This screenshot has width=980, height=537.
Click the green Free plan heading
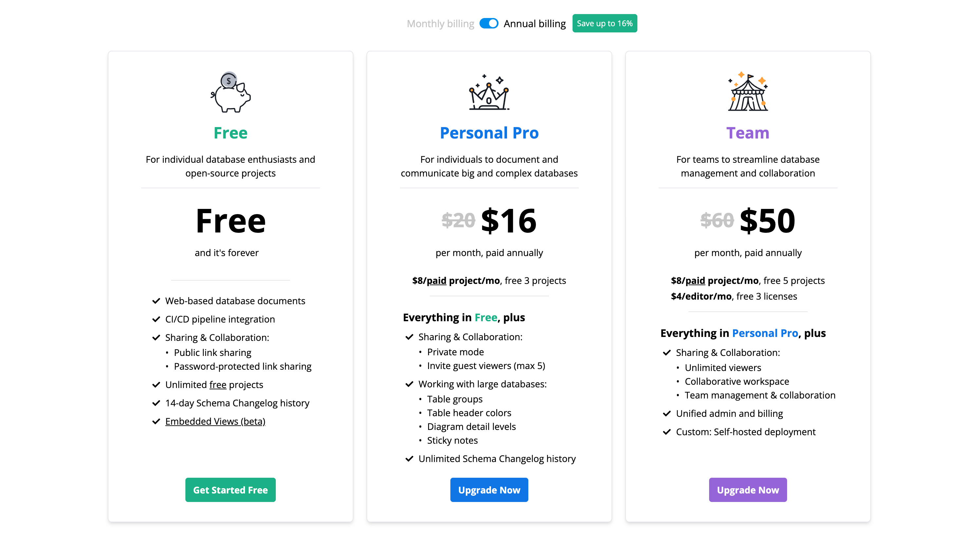231,133
